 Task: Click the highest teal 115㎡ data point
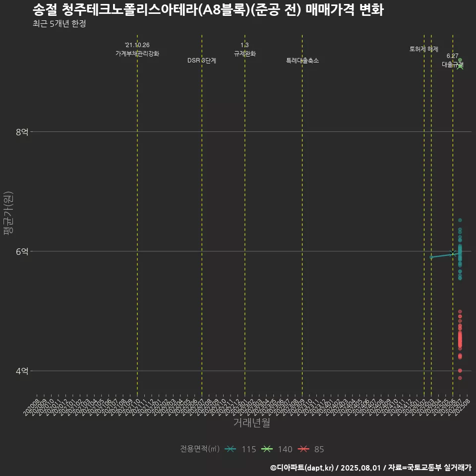pyautogui.click(x=460, y=220)
